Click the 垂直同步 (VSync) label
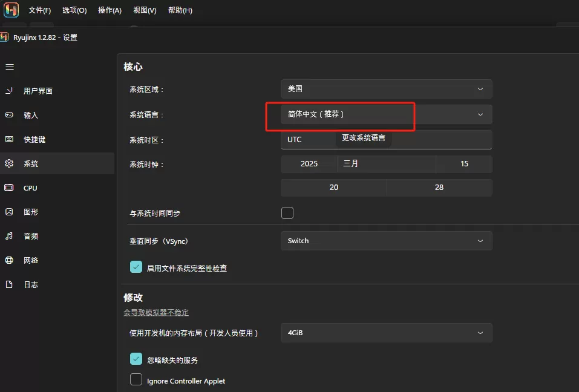This screenshot has width=579, height=392. [159, 241]
